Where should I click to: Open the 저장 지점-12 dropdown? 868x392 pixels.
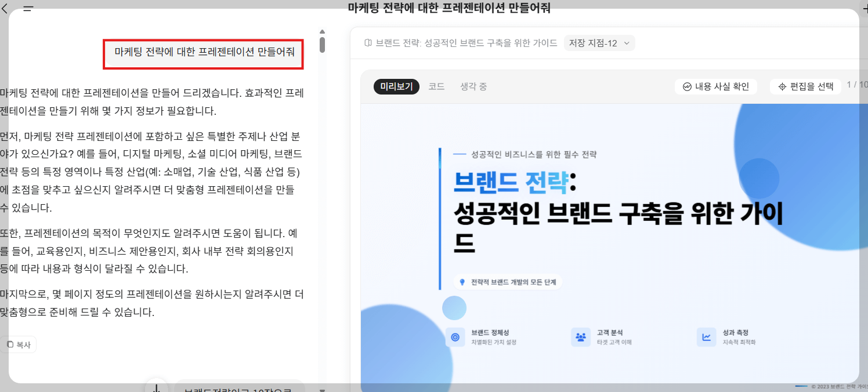[x=599, y=43]
